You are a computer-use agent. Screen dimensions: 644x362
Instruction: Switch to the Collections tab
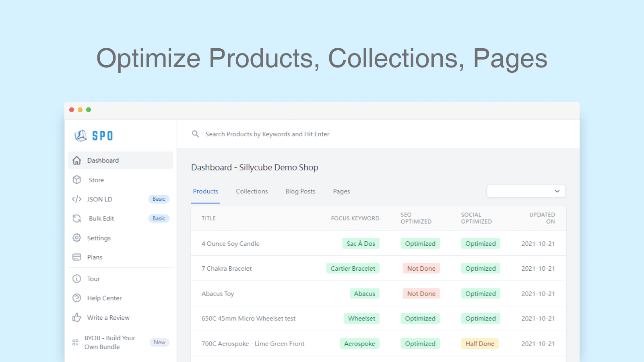click(252, 191)
